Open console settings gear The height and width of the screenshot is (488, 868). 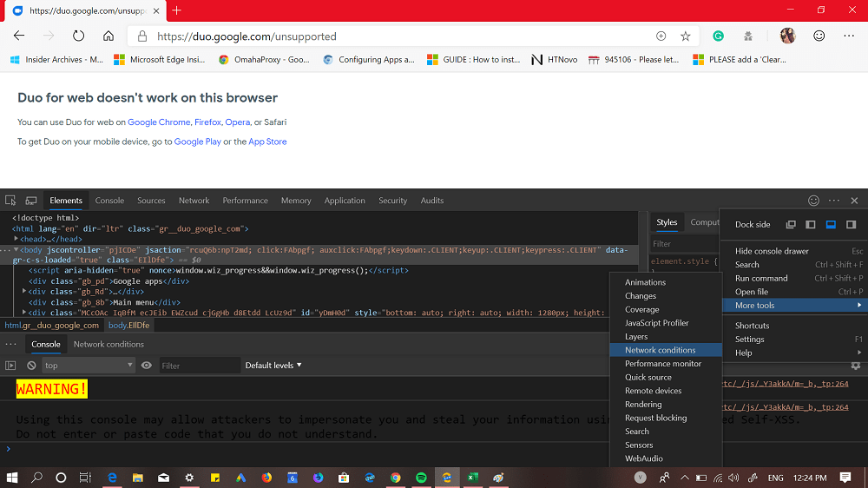pos(855,366)
